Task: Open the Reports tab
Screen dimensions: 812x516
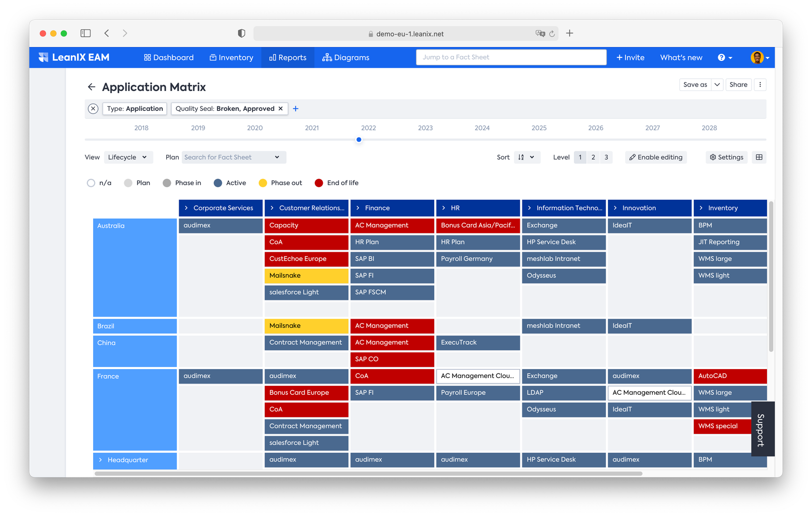Action: [288, 57]
